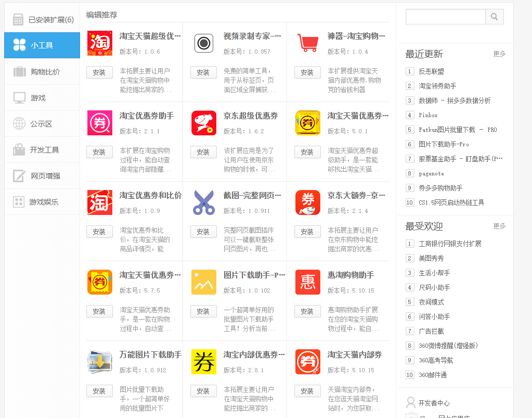532x418 pixels.
Task: Open 360高考导航 in most popular
Action: [x=436, y=360]
